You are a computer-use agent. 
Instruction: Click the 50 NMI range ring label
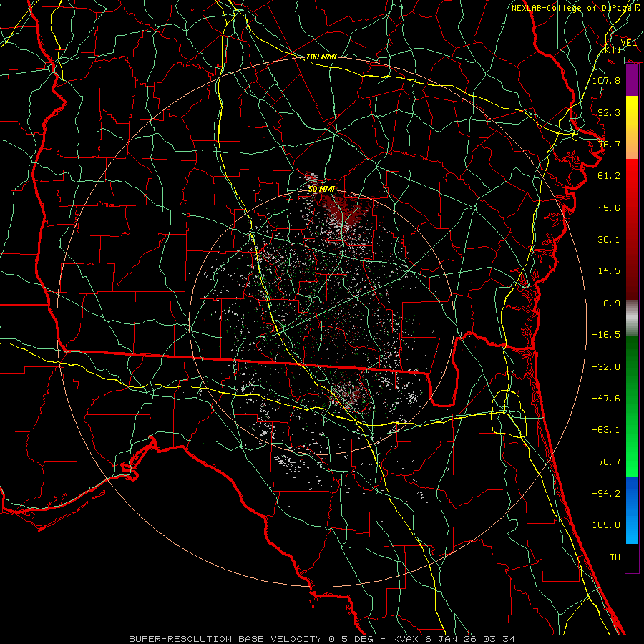tap(321, 190)
